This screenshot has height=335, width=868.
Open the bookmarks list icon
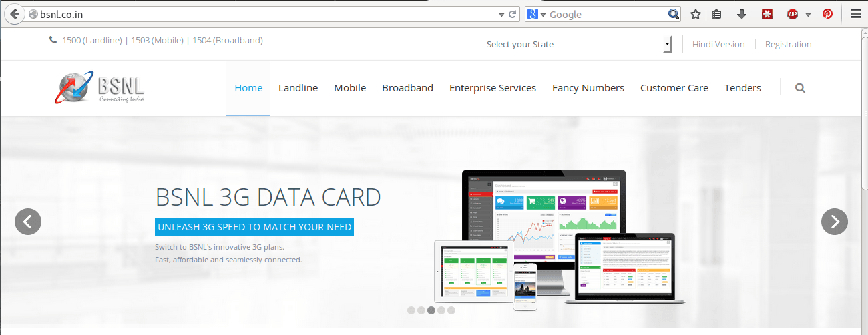click(x=716, y=14)
